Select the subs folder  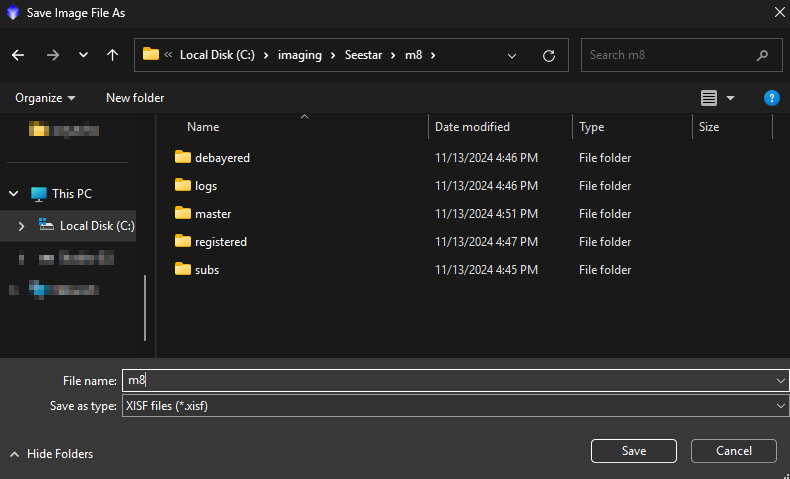[207, 270]
